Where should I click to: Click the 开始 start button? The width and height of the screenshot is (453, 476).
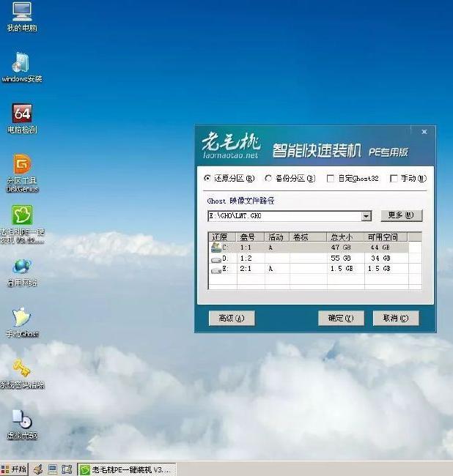[14, 469]
